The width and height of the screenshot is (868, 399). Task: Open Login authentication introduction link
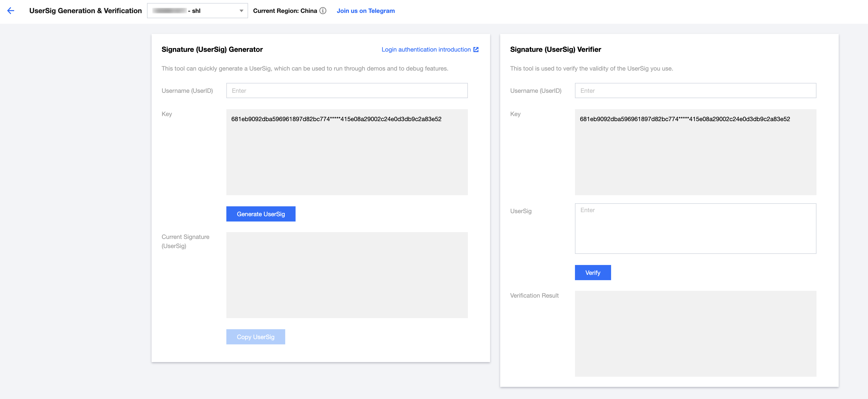426,50
